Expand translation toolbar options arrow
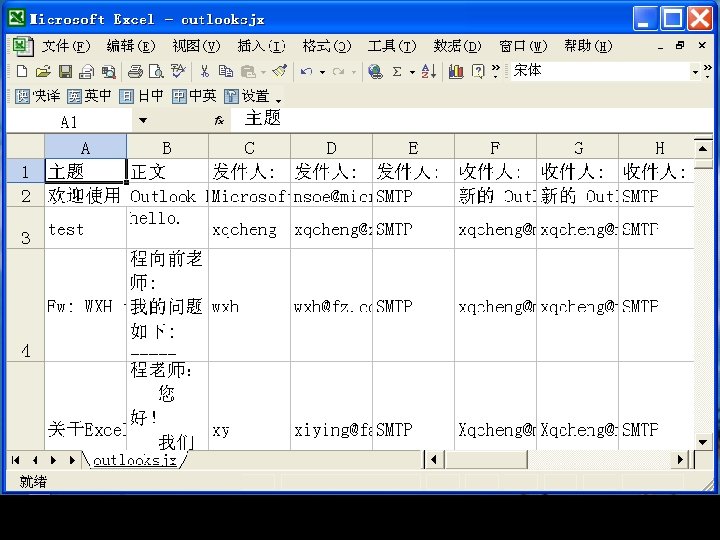This screenshot has width=720, height=540. click(278, 99)
